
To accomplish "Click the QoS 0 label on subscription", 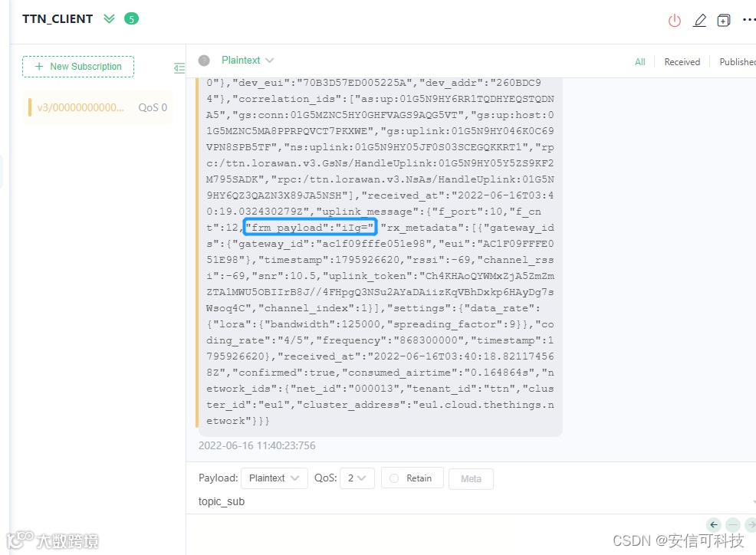I will 153,107.
